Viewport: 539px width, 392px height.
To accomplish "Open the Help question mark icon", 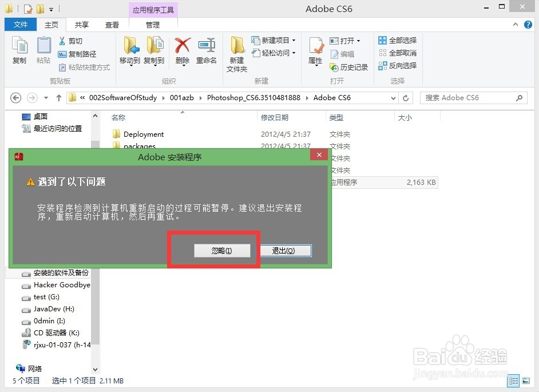I will (528, 25).
